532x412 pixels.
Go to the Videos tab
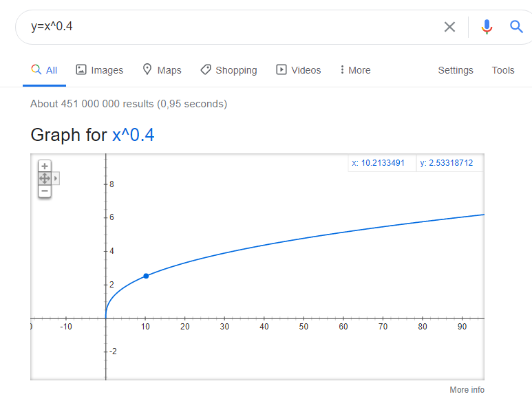tap(298, 70)
